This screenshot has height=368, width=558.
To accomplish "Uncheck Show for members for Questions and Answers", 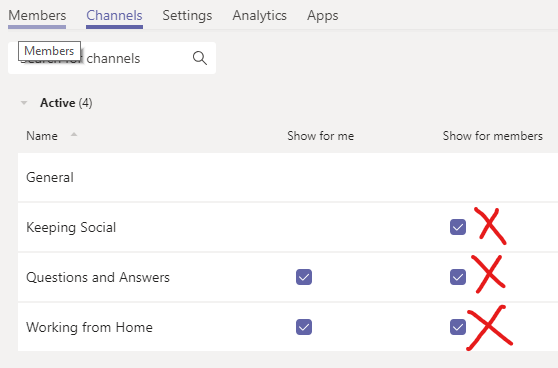I will (458, 277).
